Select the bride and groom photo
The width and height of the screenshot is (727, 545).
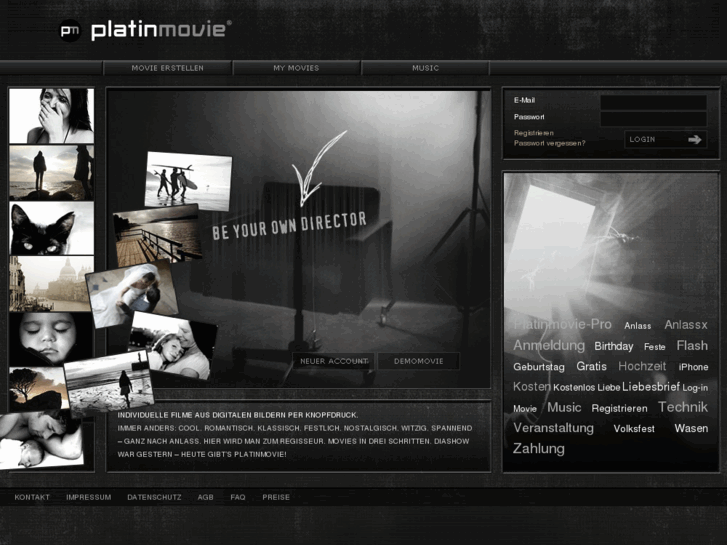point(132,294)
